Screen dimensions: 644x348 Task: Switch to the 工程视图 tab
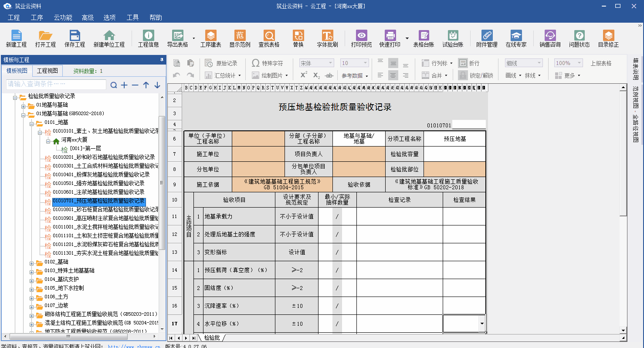point(47,71)
